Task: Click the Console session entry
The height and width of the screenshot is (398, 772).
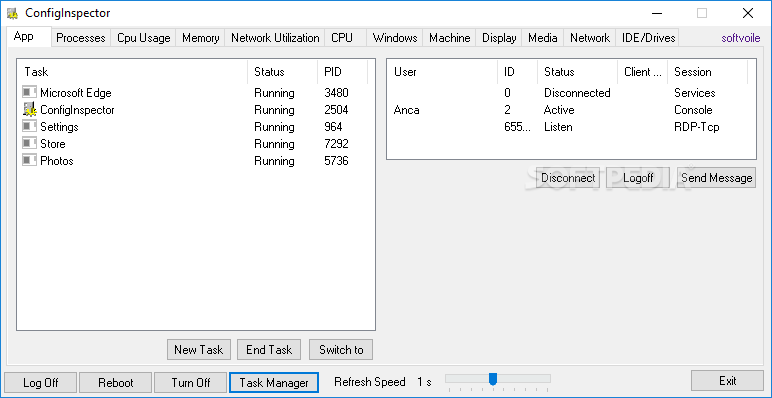Action: click(x=693, y=110)
